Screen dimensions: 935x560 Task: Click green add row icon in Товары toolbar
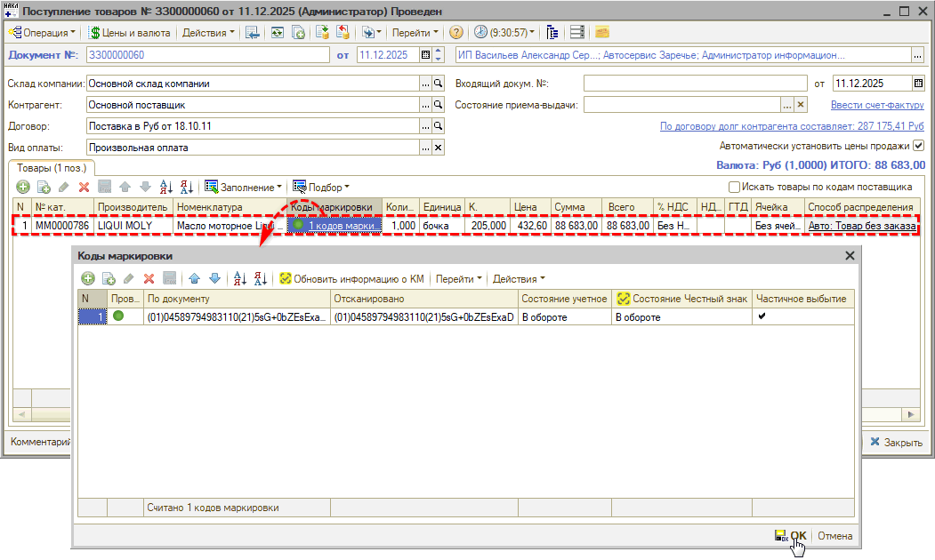pyautogui.click(x=22, y=188)
